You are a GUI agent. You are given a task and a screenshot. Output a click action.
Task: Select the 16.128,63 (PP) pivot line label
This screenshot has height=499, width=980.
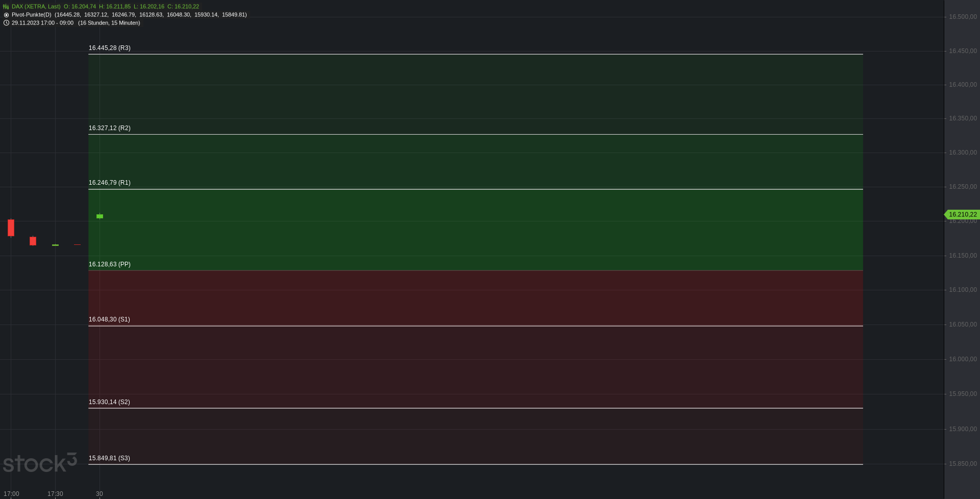tap(110, 264)
